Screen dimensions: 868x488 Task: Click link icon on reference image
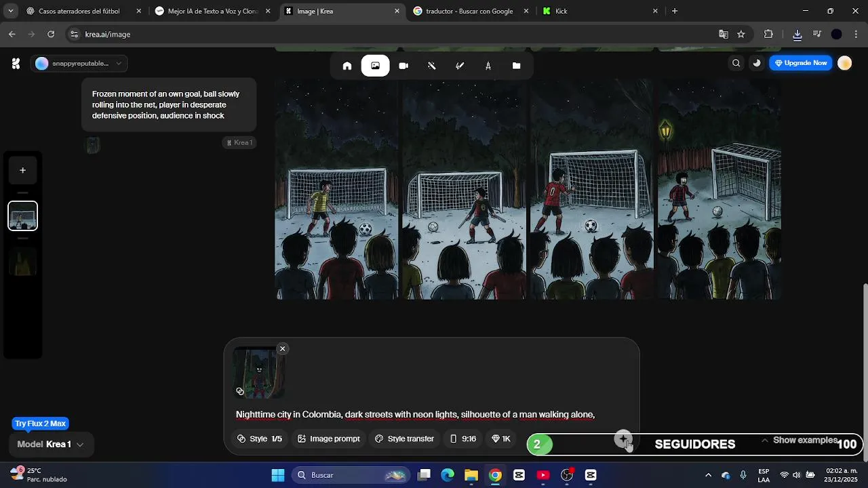point(240,391)
